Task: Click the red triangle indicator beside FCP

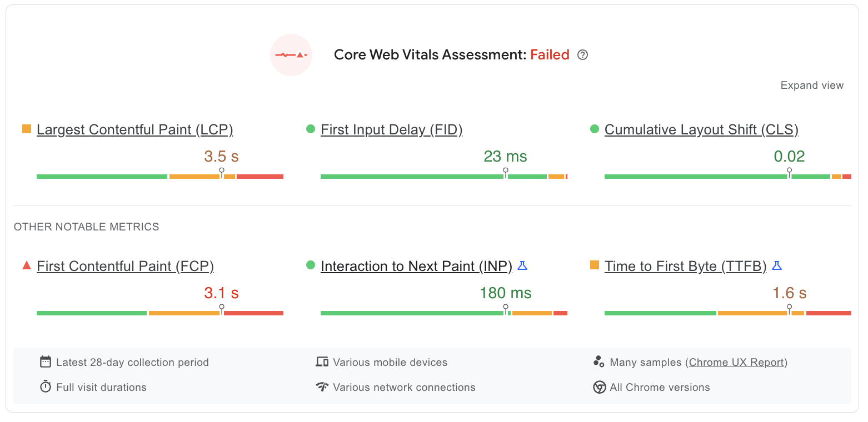Action: [26, 265]
